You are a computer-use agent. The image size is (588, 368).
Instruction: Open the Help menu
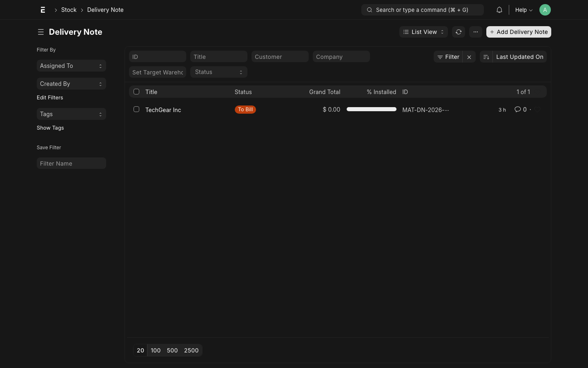pyautogui.click(x=523, y=10)
